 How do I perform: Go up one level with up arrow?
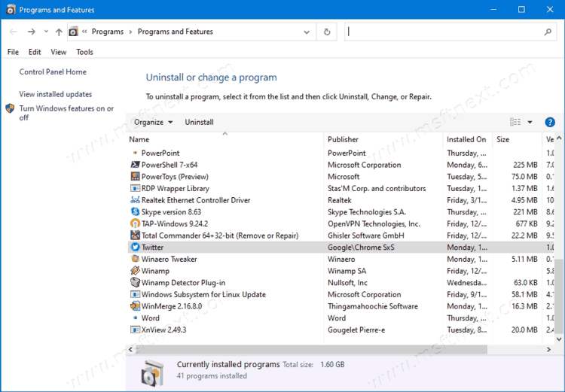59,32
